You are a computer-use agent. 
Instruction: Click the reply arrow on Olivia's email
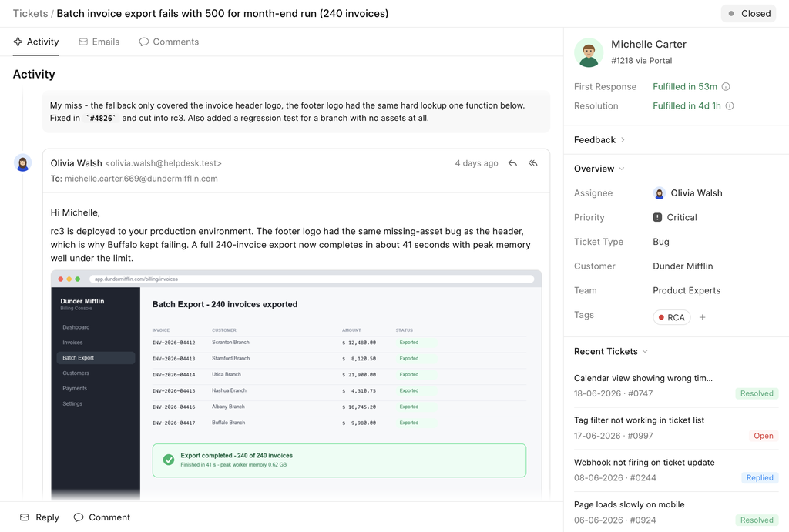(x=512, y=163)
